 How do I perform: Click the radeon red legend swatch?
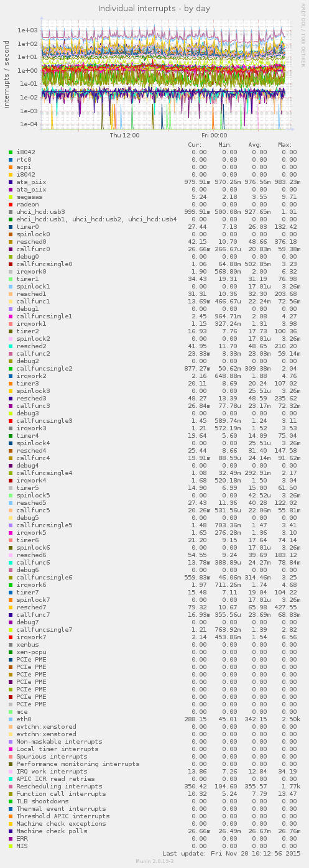[x=11, y=205]
